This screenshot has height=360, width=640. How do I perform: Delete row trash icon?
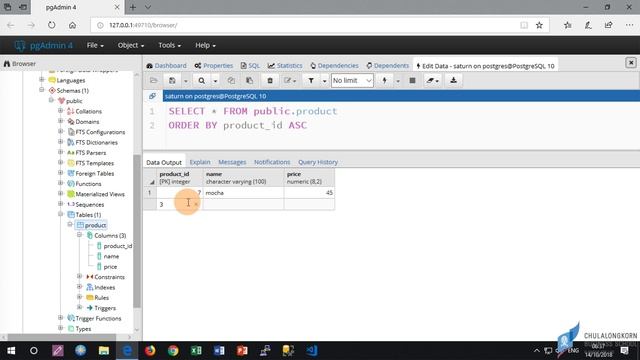tap(270, 80)
